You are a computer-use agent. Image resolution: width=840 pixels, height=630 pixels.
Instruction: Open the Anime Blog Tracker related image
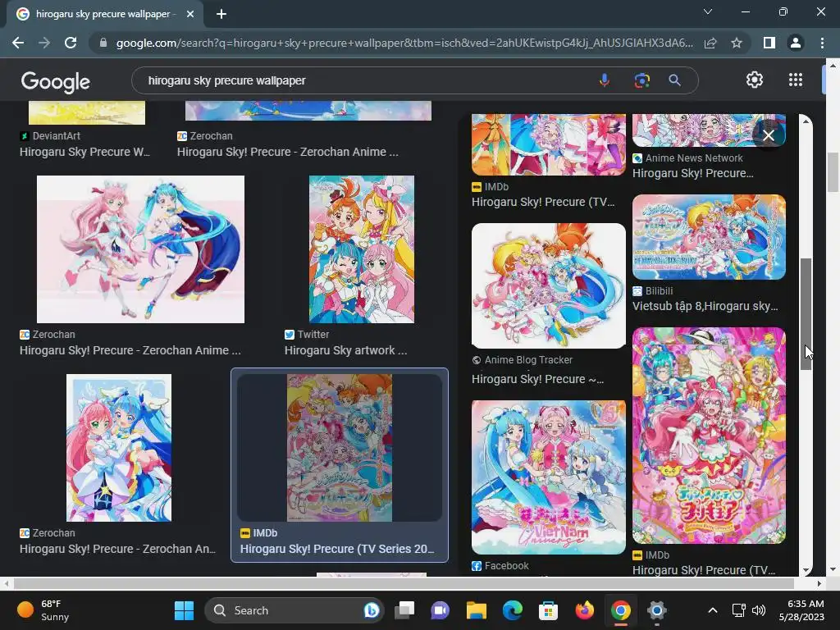(549, 285)
